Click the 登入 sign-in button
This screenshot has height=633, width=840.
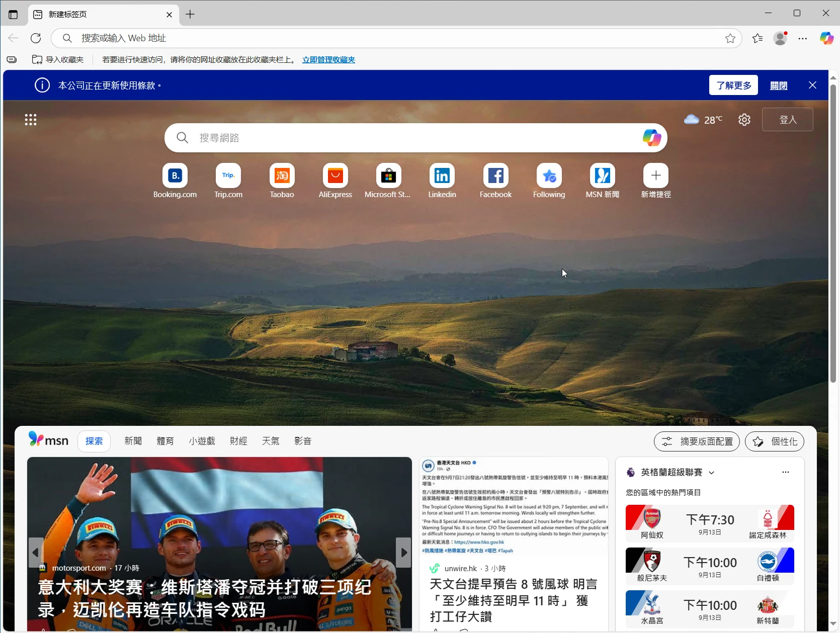[x=788, y=120]
